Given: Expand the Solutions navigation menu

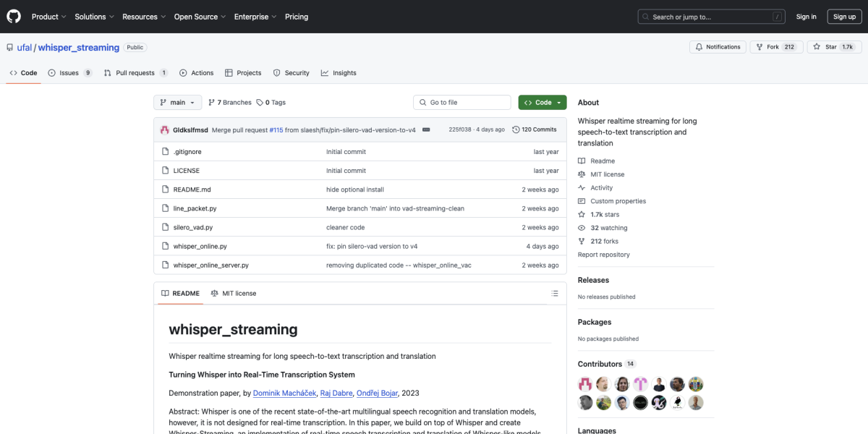Looking at the screenshot, I should [x=94, y=17].
